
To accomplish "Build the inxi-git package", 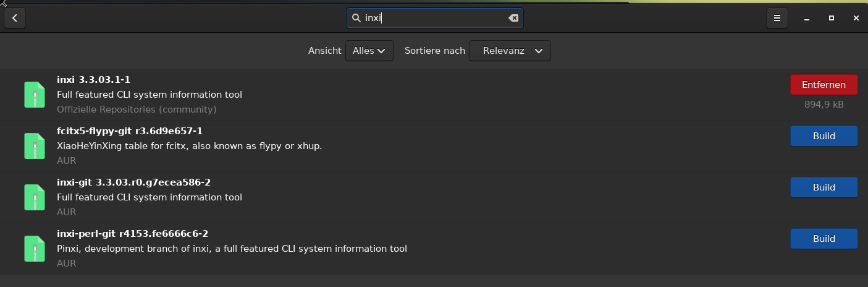I will pos(824,187).
